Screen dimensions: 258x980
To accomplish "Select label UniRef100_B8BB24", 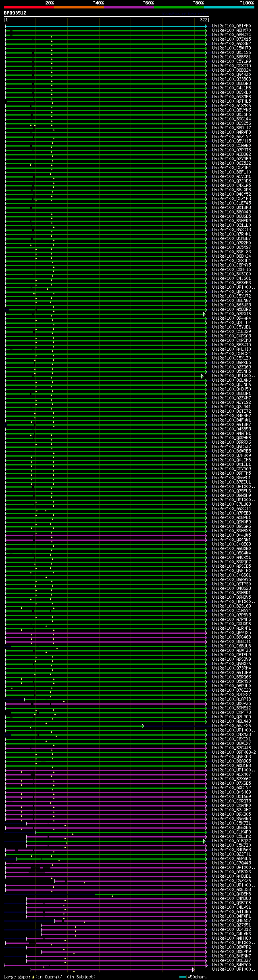I will point(231,70).
